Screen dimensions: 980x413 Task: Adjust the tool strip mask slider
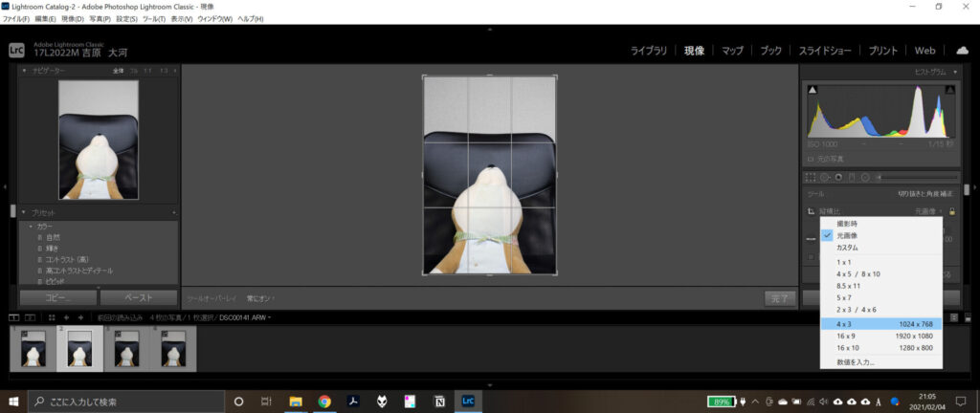click(x=916, y=177)
